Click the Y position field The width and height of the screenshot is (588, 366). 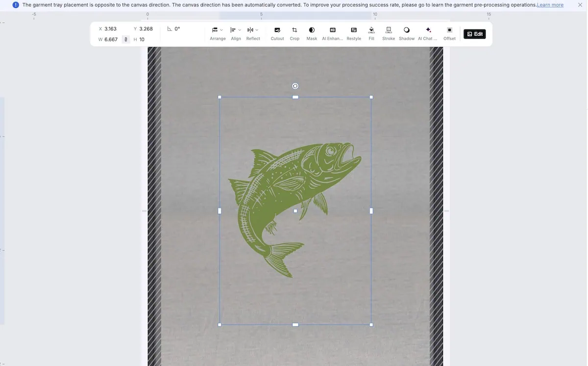[143, 29]
